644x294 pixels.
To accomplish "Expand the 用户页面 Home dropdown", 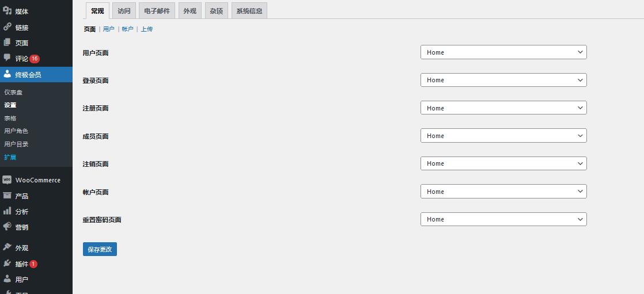I will [503, 52].
